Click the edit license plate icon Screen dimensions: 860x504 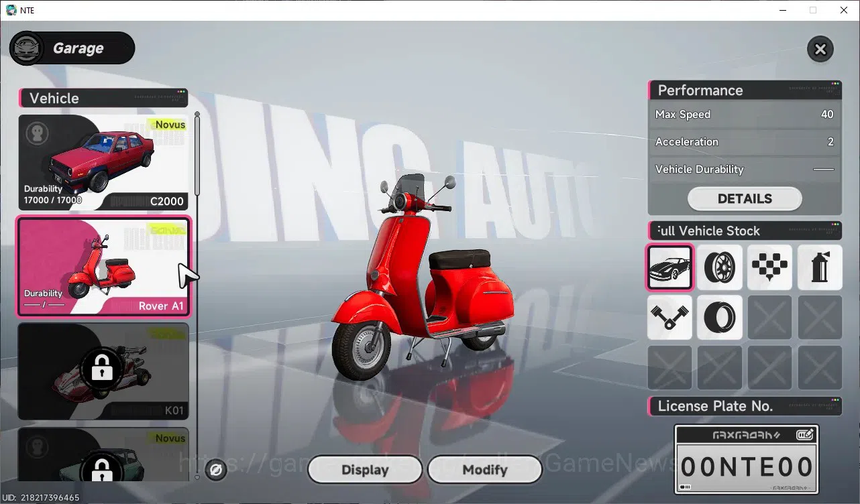tap(805, 435)
